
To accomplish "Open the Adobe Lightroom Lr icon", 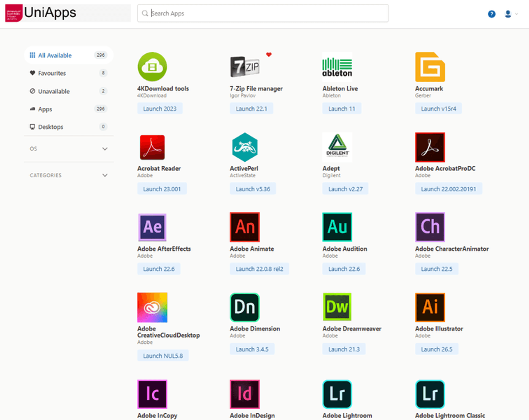I will click(x=337, y=394).
